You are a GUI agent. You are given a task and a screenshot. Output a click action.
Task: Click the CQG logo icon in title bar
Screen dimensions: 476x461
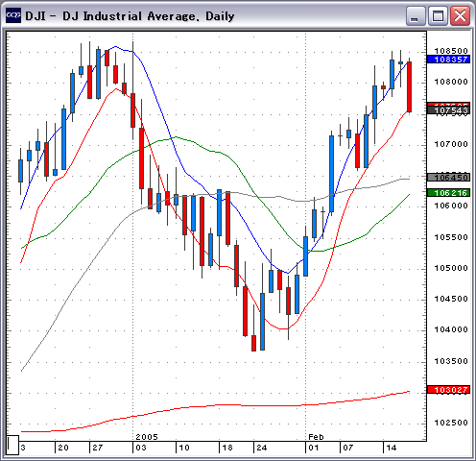pos(13,15)
